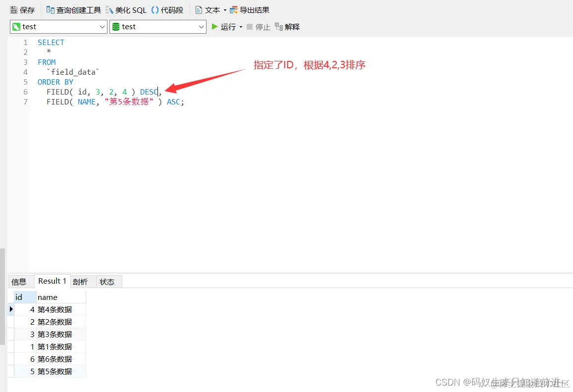This screenshot has width=573, height=392.
Task: Click the `field_data` table name in editor
Action: pos(73,72)
